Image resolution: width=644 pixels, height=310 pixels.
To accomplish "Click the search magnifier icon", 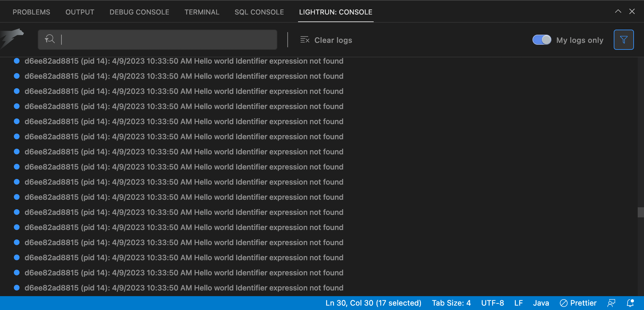I will point(50,39).
